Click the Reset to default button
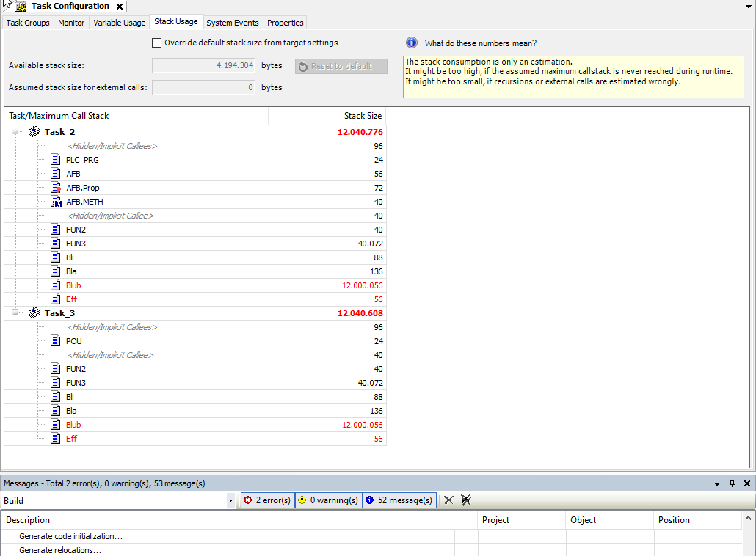The height and width of the screenshot is (556, 756). 341,66
